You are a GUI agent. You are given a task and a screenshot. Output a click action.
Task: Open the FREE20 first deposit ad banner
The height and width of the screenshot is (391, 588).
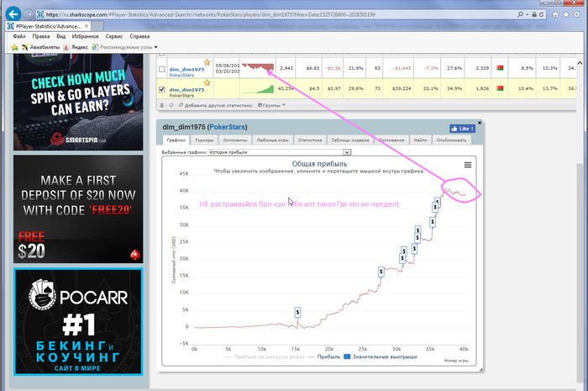coord(78,209)
